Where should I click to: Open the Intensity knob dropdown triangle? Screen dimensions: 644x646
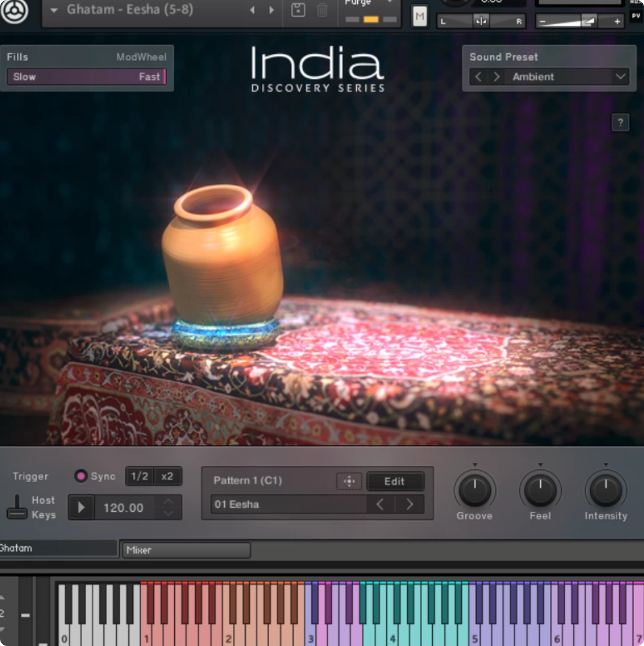[x=606, y=465]
